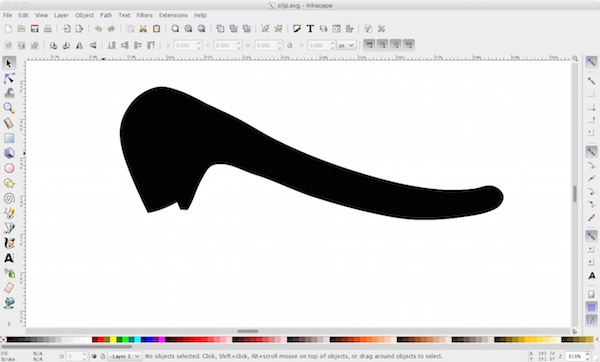Viewport: 600px width, 362px height.
Task: Click the Open file folder icon
Action: pyautogui.click(x=21, y=29)
